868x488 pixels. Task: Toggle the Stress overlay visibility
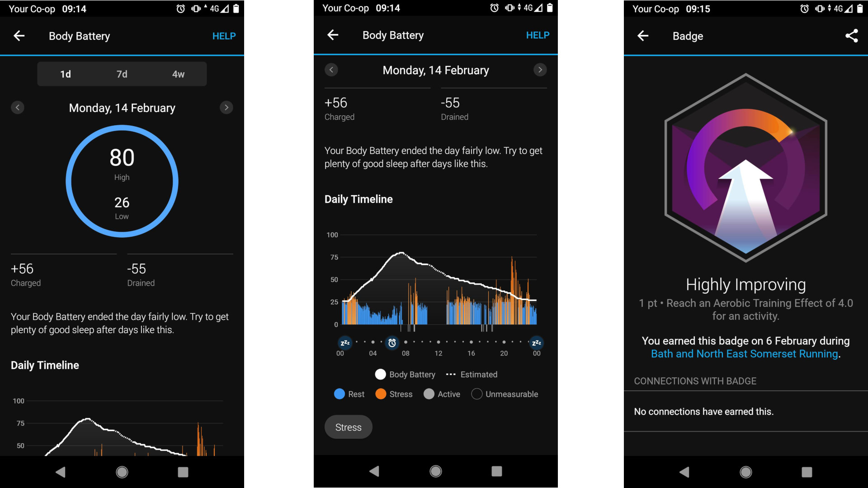(x=349, y=427)
